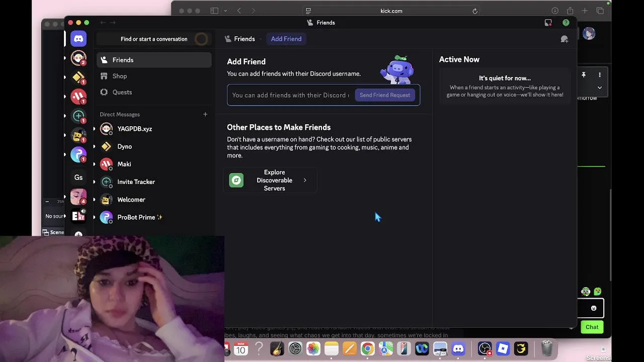644x362 pixels.
Task: Open the Welcomer server icon in server list
Action: pos(78,135)
